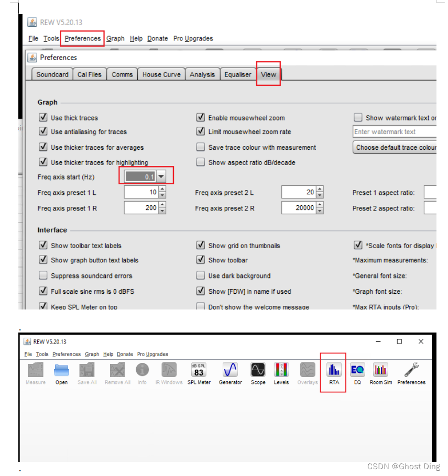Click the Freq axis preset 1 L field
The height and width of the screenshot is (476, 448).
pos(141,192)
